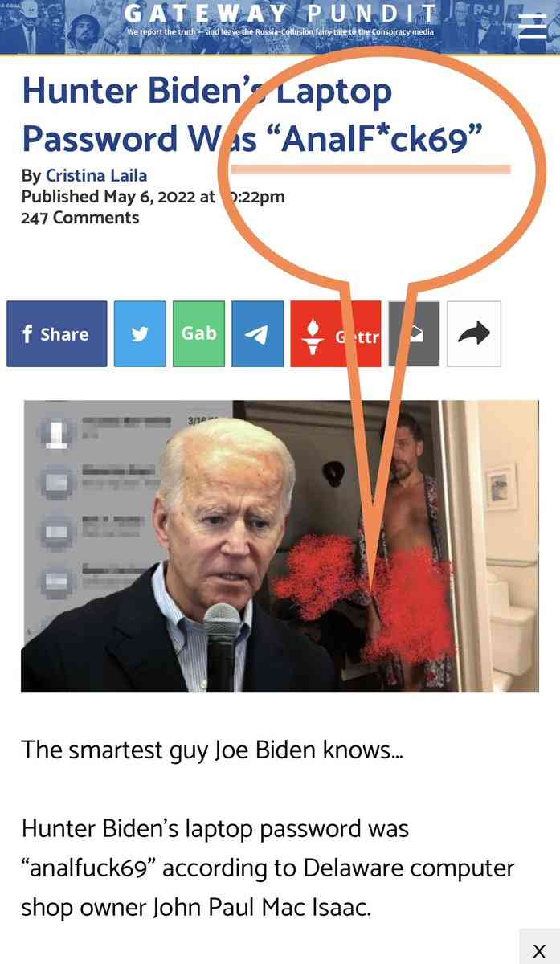Click the 'We report the truth' tagline
Image resolution: width=560 pixels, height=964 pixels.
280,32
